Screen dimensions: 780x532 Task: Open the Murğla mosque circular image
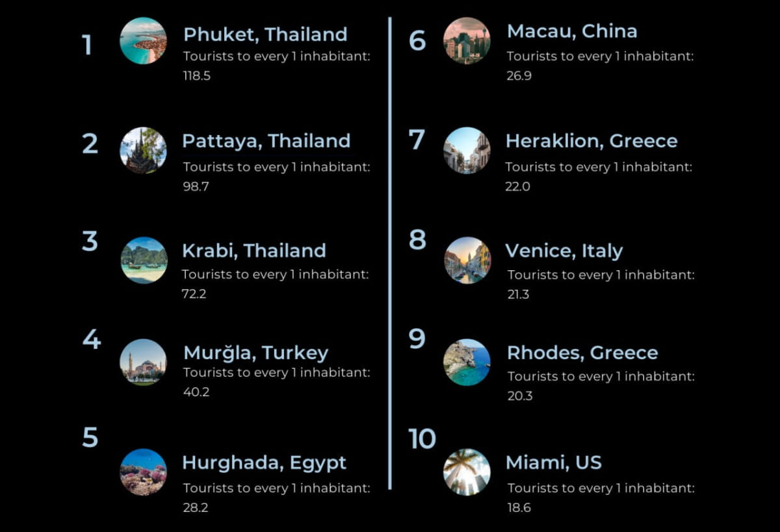143,362
